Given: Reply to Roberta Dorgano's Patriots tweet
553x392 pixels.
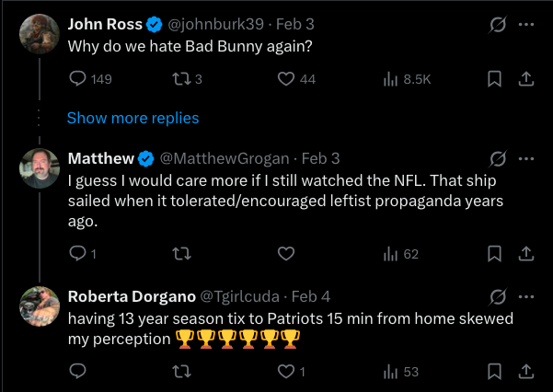Looking at the screenshot, I should [x=77, y=371].
